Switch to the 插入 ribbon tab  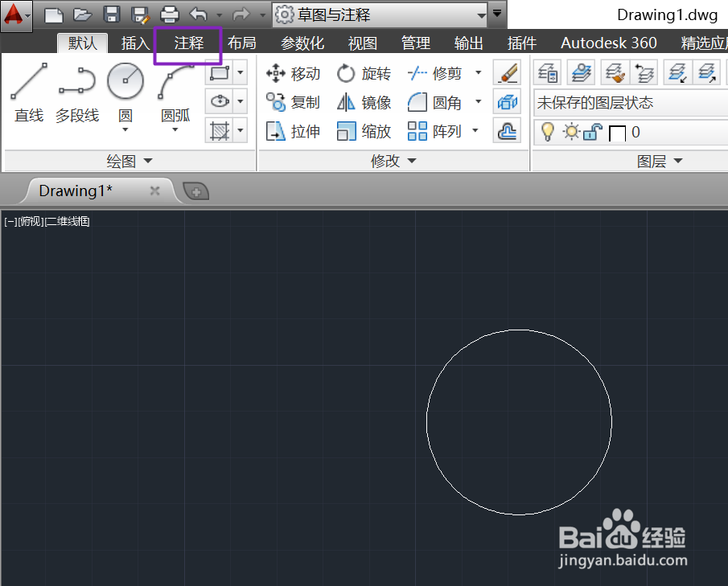pyautogui.click(x=136, y=43)
